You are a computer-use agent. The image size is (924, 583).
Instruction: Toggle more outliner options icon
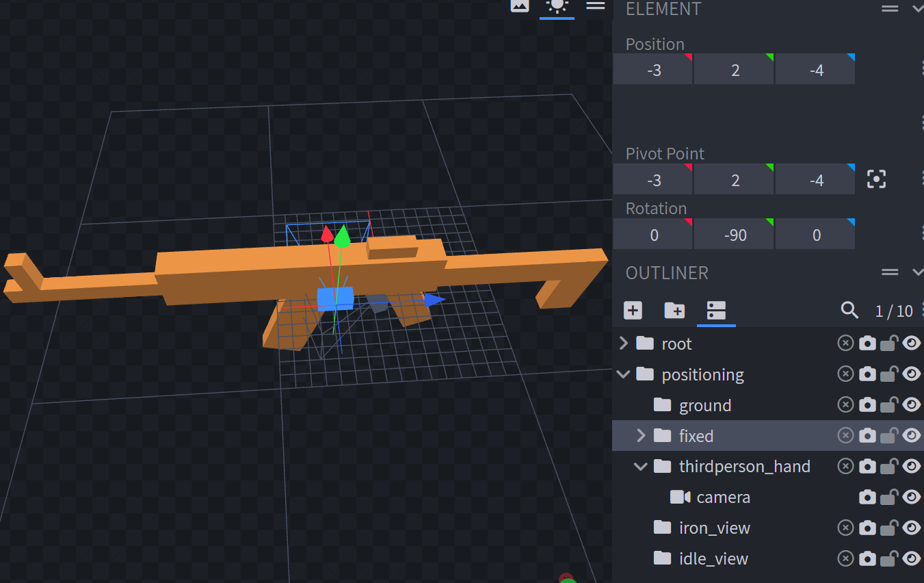pos(716,311)
